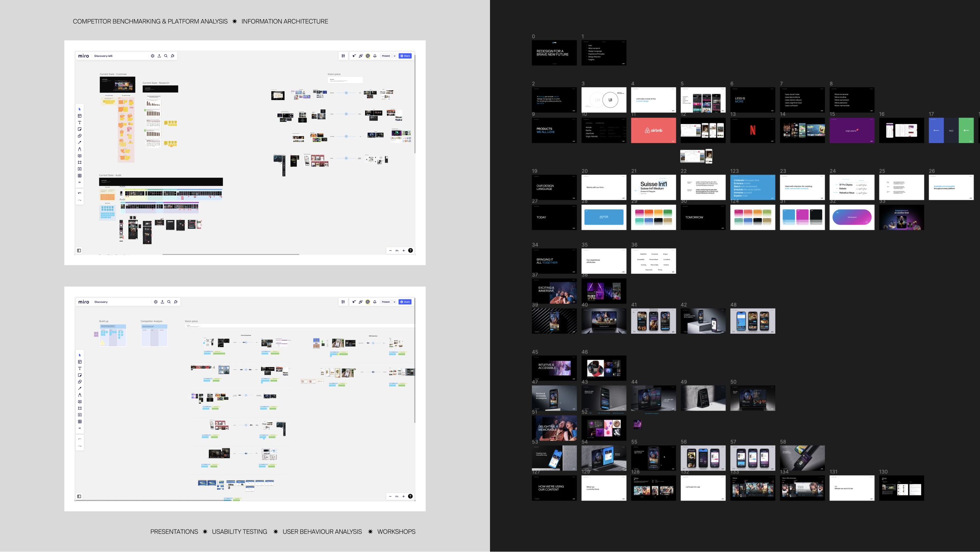The width and height of the screenshot is (980, 552).
Task: Open notifications bell in lower Discovery board
Action: pyautogui.click(x=375, y=302)
